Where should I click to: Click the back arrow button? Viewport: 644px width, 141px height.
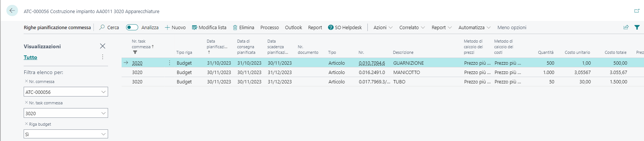coord(12,11)
